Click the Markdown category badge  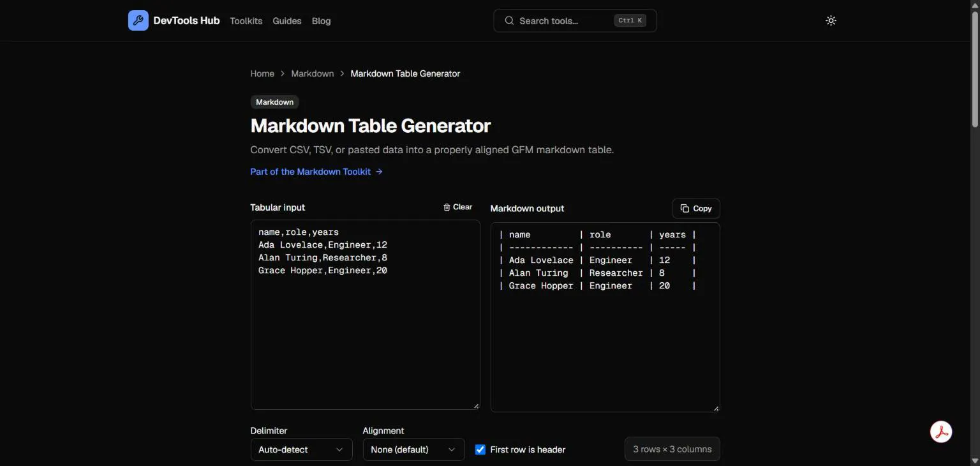click(x=275, y=102)
